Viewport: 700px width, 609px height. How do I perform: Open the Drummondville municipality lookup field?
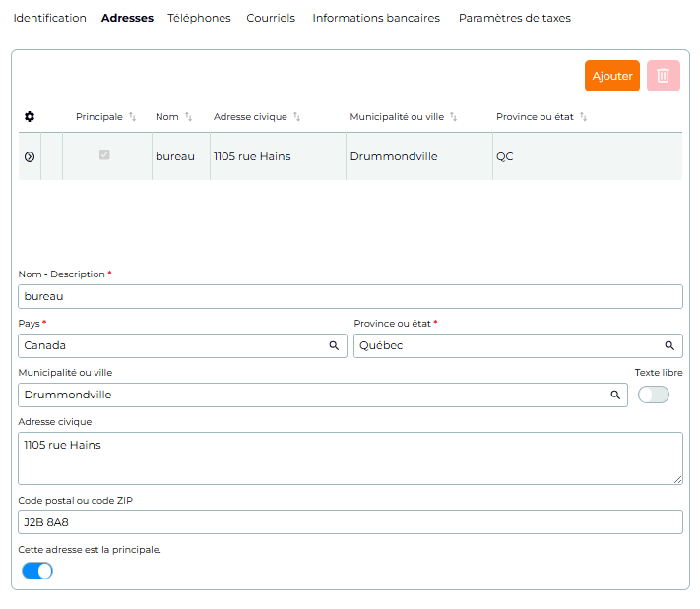(x=322, y=395)
